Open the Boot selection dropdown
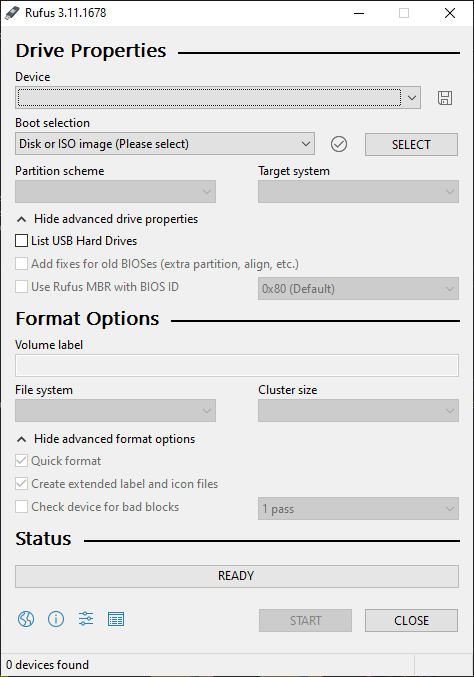 pos(165,144)
